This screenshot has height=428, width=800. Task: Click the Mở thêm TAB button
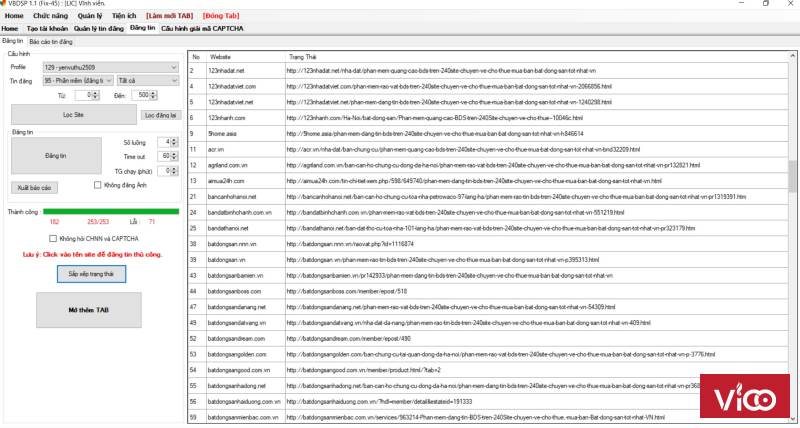point(89,311)
